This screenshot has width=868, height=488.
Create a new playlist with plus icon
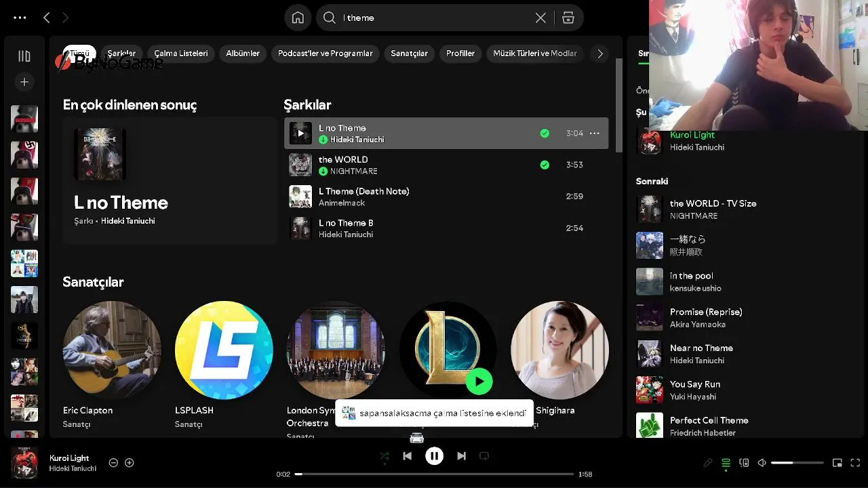(24, 82)
